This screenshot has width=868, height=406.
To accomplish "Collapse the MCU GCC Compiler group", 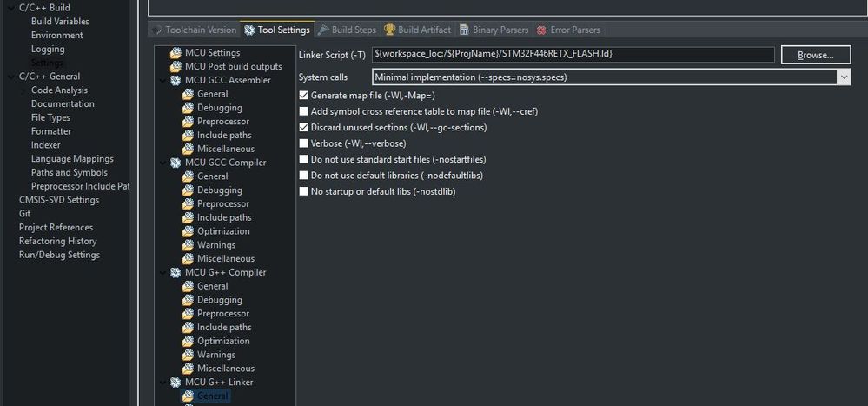I will point(163,163).
